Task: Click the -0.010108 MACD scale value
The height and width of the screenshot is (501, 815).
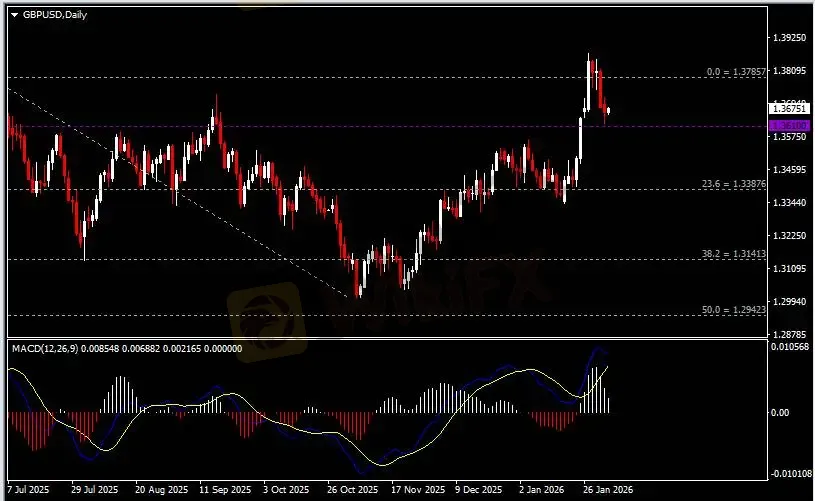Action: 791,473
